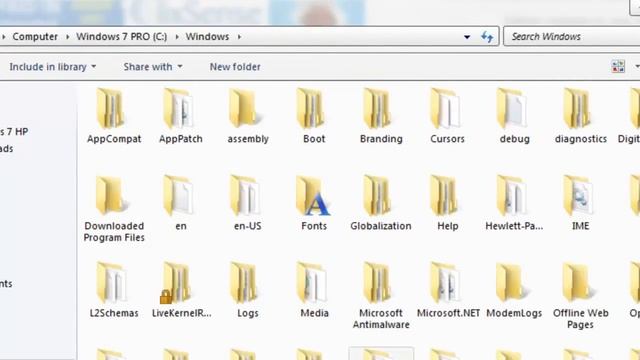Select the IME folder icon
The image size is (640, 360).
(x=578, y=196)
